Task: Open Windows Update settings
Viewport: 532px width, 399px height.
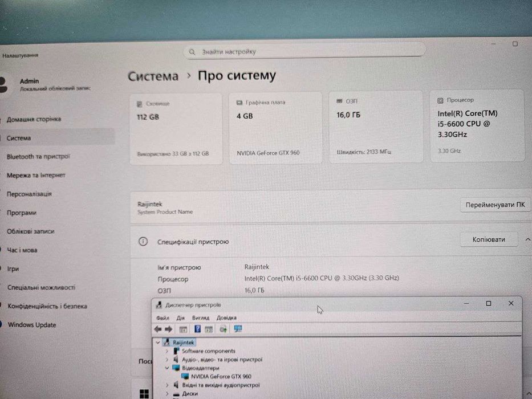Action: click(32, 325)
